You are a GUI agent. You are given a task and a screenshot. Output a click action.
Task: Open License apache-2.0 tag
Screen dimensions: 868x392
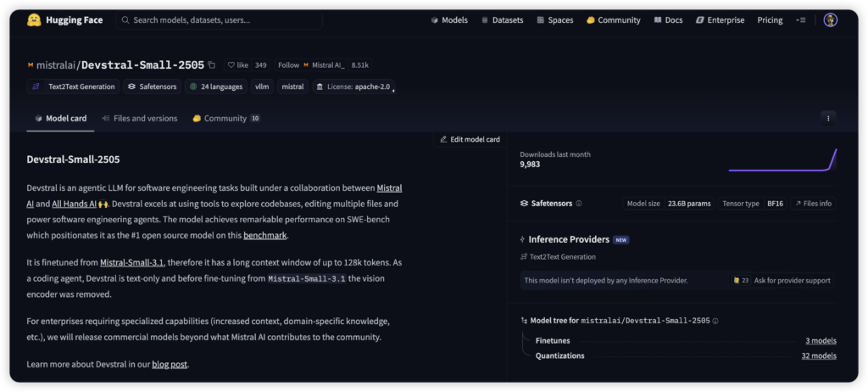(x=353, y=87)
